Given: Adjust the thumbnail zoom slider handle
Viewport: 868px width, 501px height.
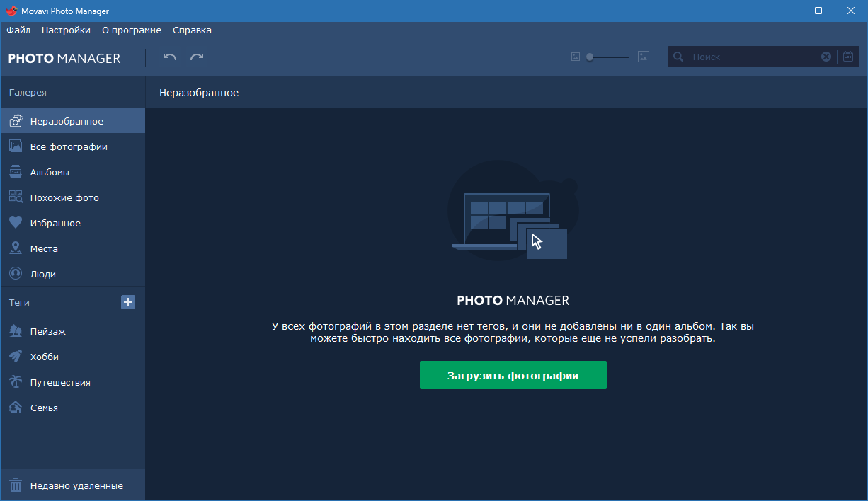Looking at the screenshot, I should (590, 57).
